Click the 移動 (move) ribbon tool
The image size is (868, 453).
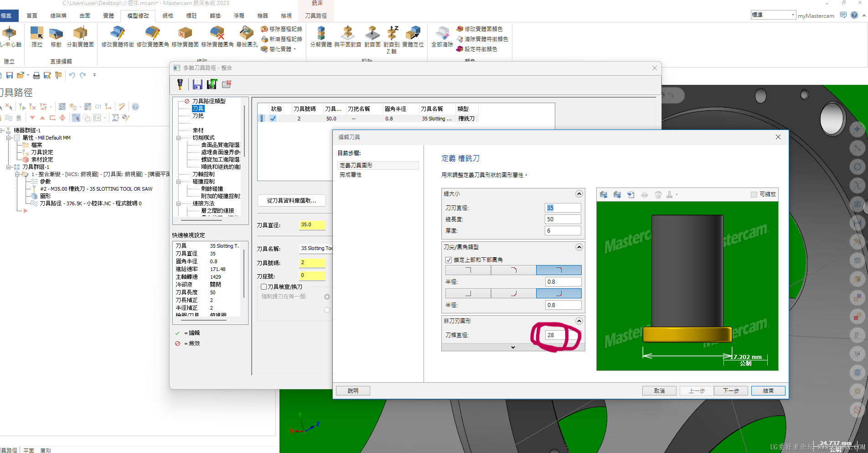[x=56, y=36]
